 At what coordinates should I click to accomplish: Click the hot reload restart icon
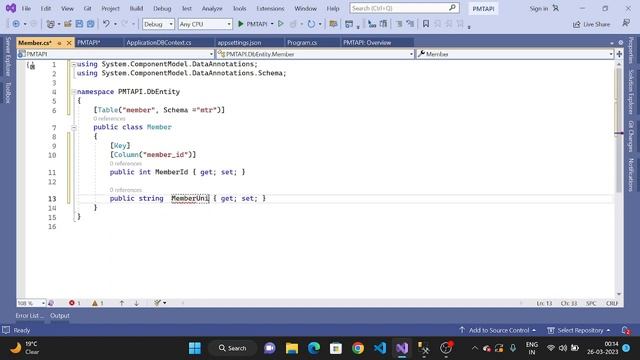(x=311, y=24)
